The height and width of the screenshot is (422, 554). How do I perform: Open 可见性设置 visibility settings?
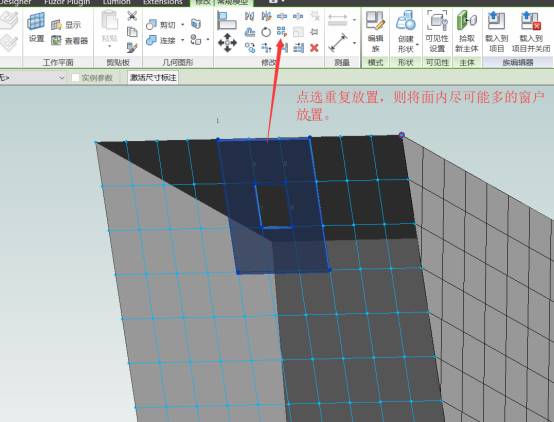pyautogui.click(x=437, y=31)
